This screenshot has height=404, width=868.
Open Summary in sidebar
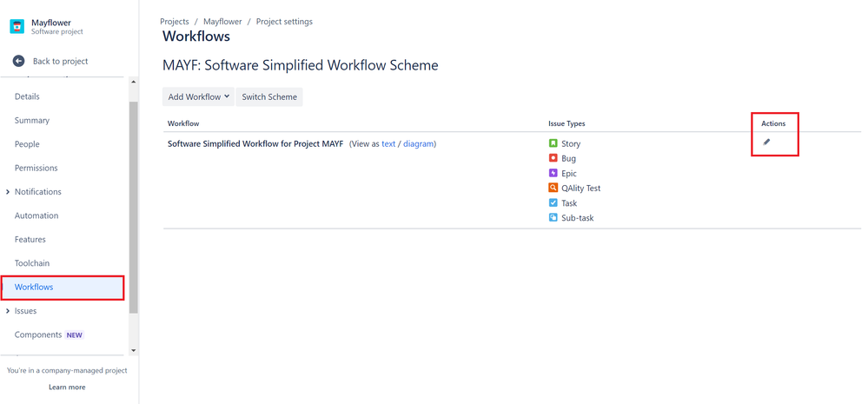pos(32,121)
